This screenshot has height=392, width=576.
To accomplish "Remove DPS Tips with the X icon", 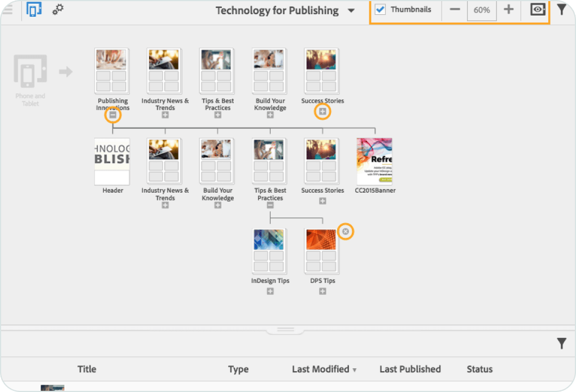I will 346,232.
